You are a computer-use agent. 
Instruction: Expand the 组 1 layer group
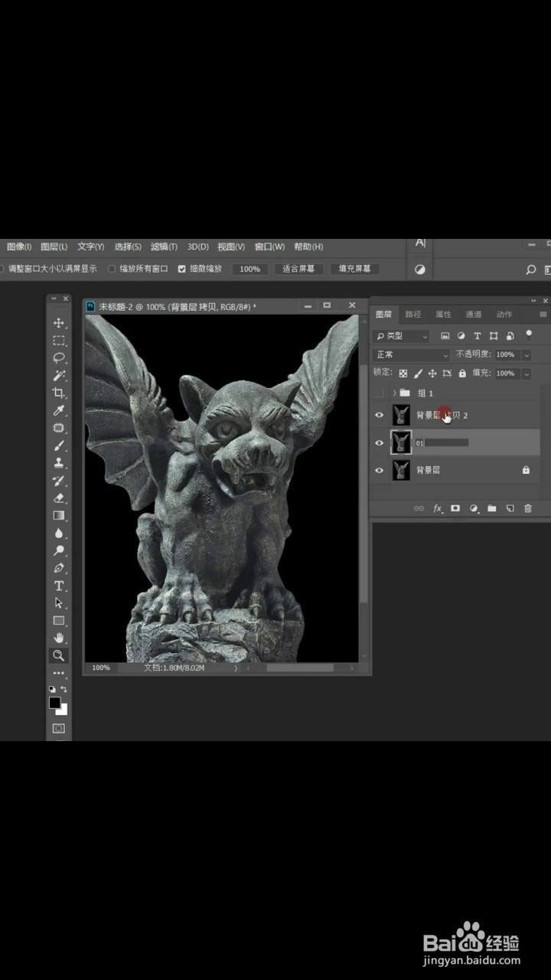394,393
